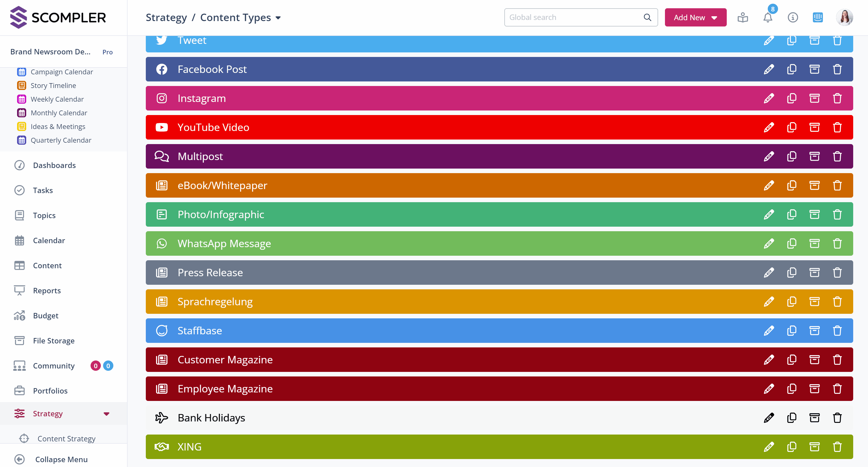Open the Intercom chat icon in header
Image resolution: width=868 pixels, height=467 pixels.
tap(818, 18)
